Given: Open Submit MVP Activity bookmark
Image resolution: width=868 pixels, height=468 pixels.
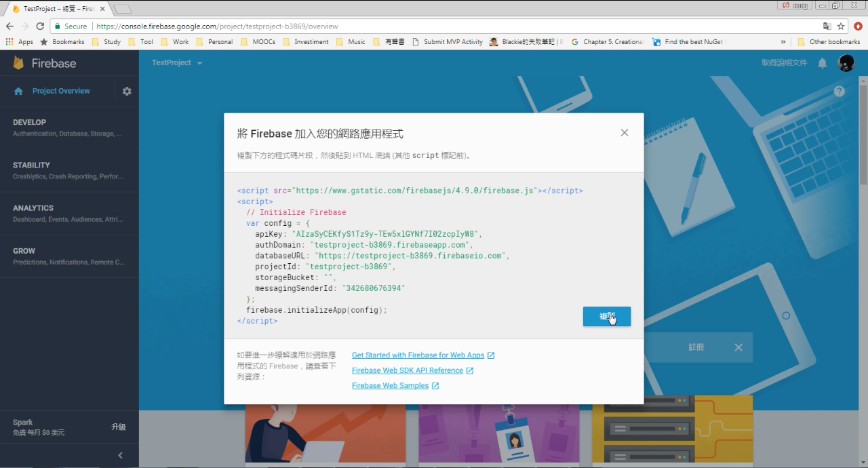Looking at the screenshot, I should pyautogui.click(x=448, y=42).
